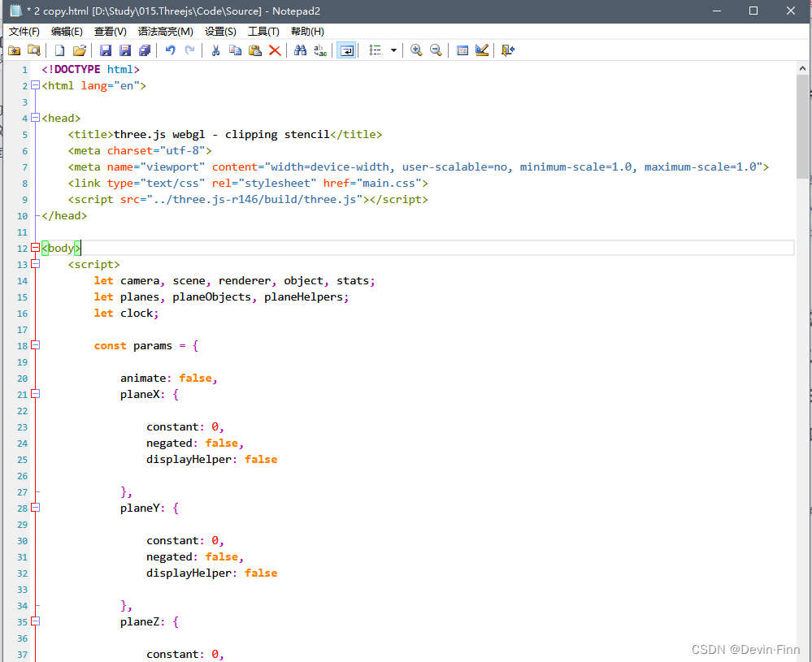
Task: Zoom out using the magnifier minus icon
Action: (x=436, y=50)
